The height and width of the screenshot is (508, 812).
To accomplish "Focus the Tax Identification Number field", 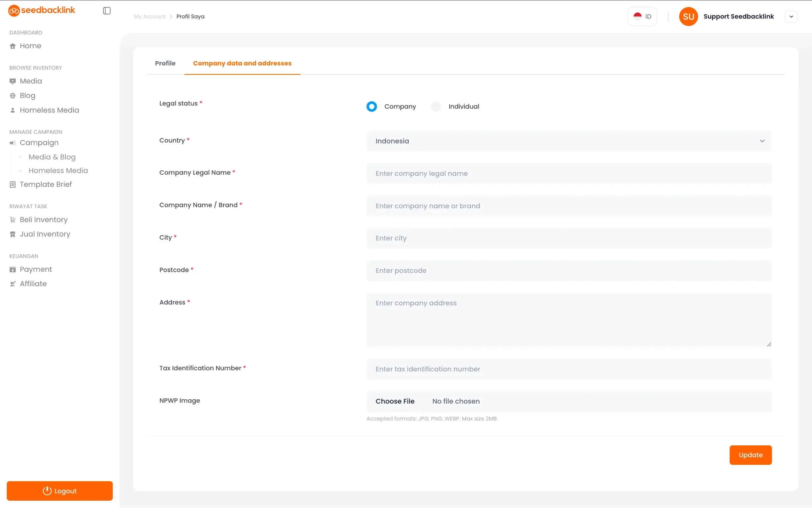I will pos(569,369).
